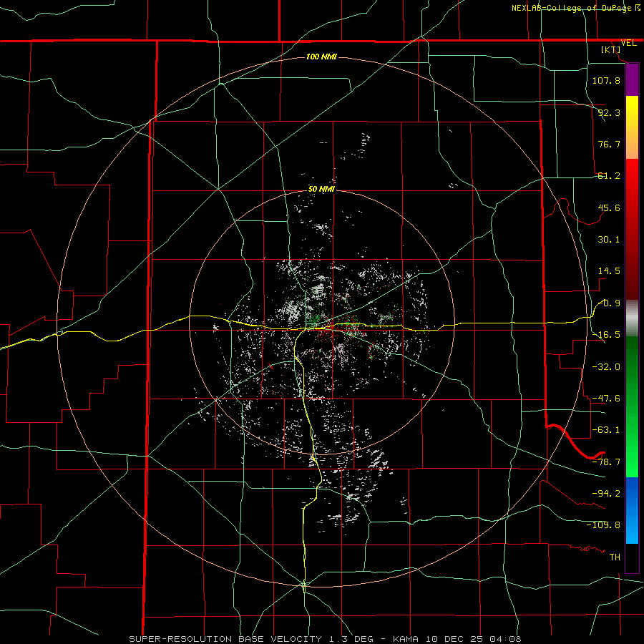Click the [KT] units label
644x644 pixels.
[611, 49]
